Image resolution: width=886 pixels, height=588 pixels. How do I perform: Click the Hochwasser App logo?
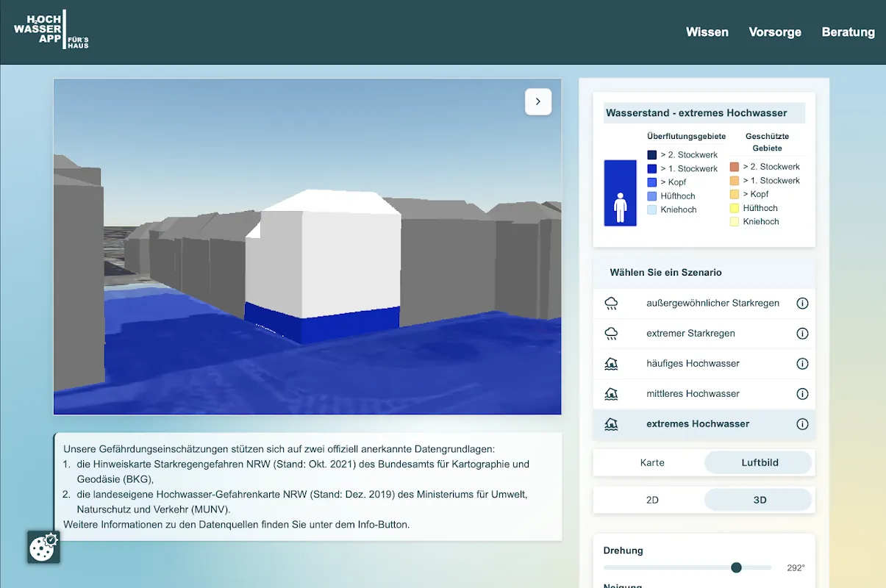(x=51, y=31)
